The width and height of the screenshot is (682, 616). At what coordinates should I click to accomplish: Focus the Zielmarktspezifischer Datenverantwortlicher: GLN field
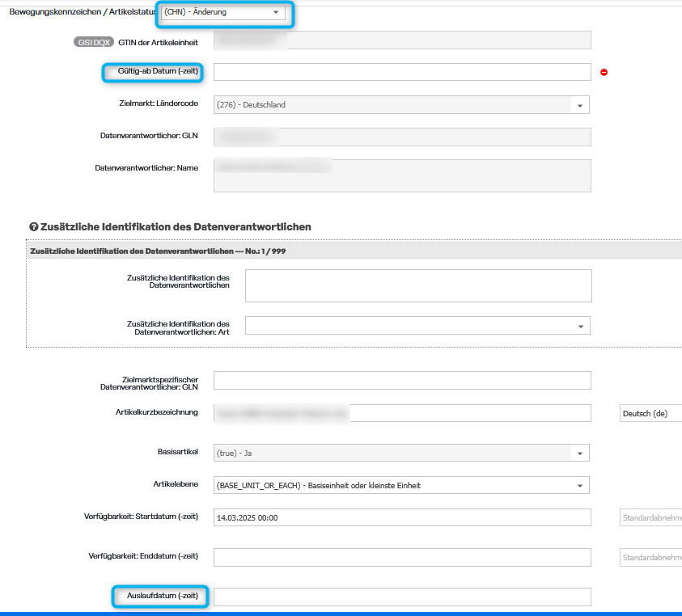pos(402,381)
